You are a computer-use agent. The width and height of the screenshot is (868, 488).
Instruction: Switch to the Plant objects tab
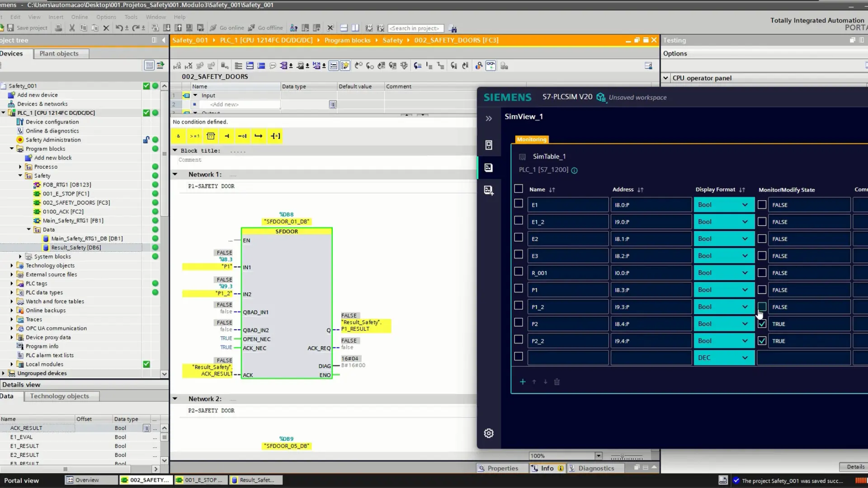59,53
